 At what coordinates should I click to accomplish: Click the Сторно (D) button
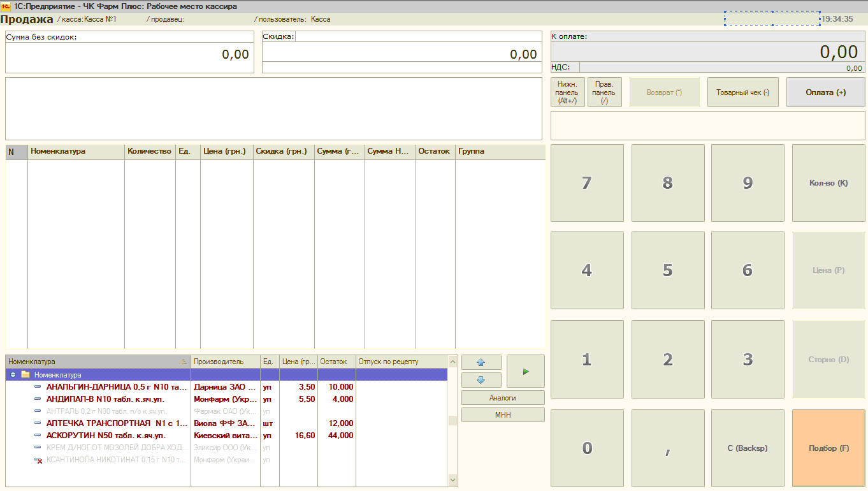coord(828,360)
